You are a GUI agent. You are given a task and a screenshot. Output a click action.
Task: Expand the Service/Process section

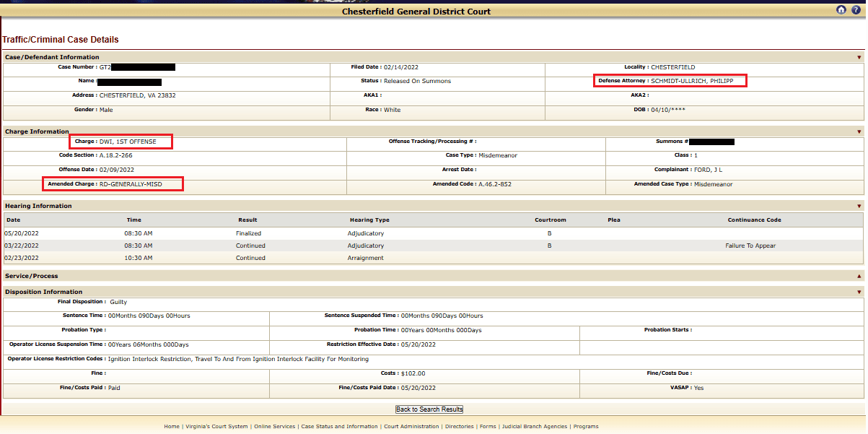coord(859,277)
